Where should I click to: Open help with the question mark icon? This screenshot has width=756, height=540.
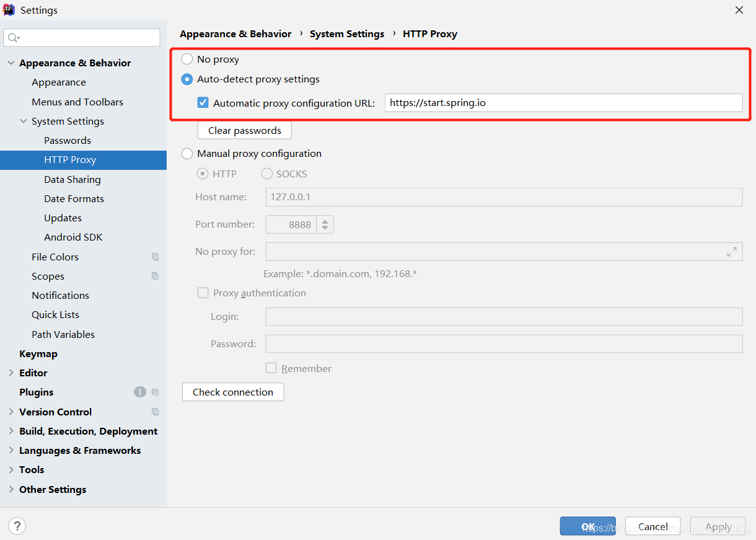click(17, 526)
